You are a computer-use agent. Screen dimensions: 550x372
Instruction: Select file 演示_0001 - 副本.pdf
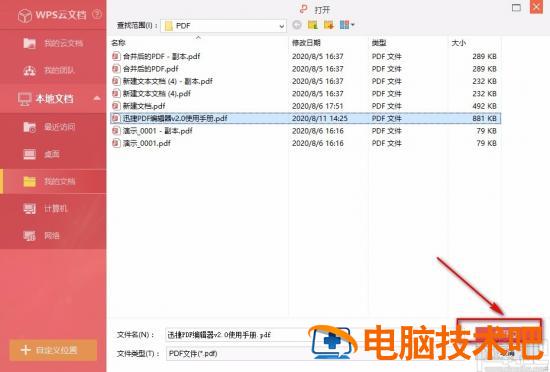(x=157, y=131)
